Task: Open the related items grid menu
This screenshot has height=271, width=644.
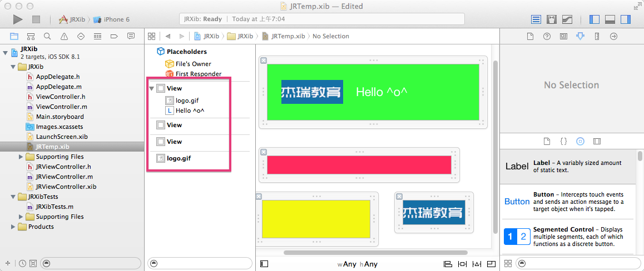Action: 152,36
